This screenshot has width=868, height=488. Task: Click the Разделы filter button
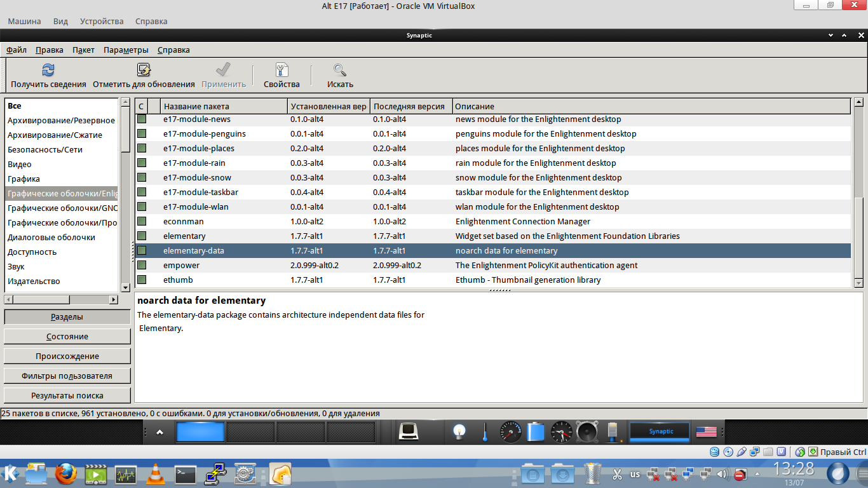point(67,317)
